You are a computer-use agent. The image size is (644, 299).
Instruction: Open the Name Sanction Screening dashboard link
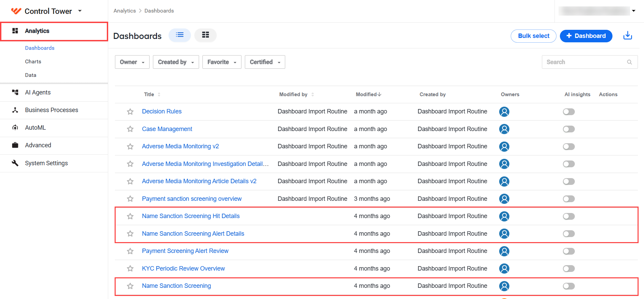[x=176, y=286]
